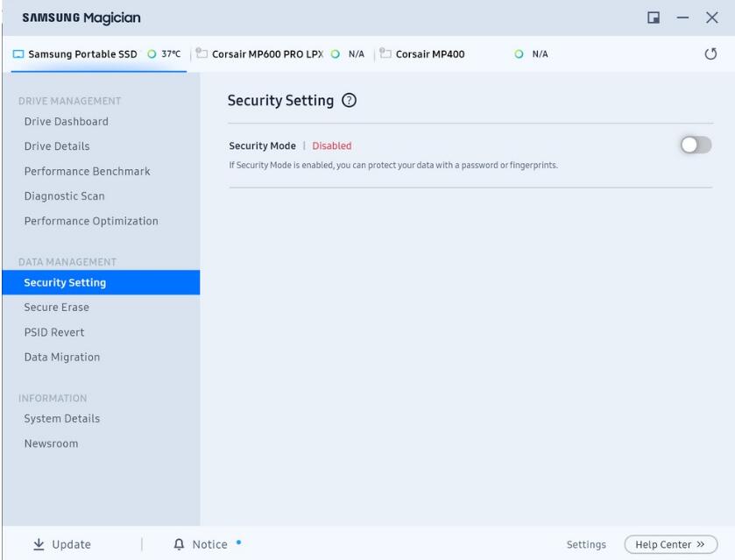Click the compact window mode icon
Screen dimensions: 735x560
(654, 18)
